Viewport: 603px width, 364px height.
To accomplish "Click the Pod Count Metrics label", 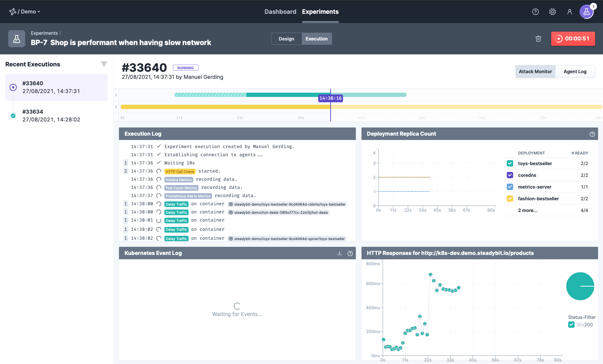I will [181, 188].
